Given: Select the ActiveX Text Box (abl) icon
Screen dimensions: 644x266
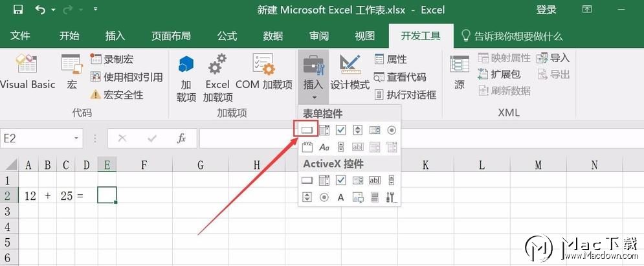Looking at the screenshot, I should (x=375, y=180).
